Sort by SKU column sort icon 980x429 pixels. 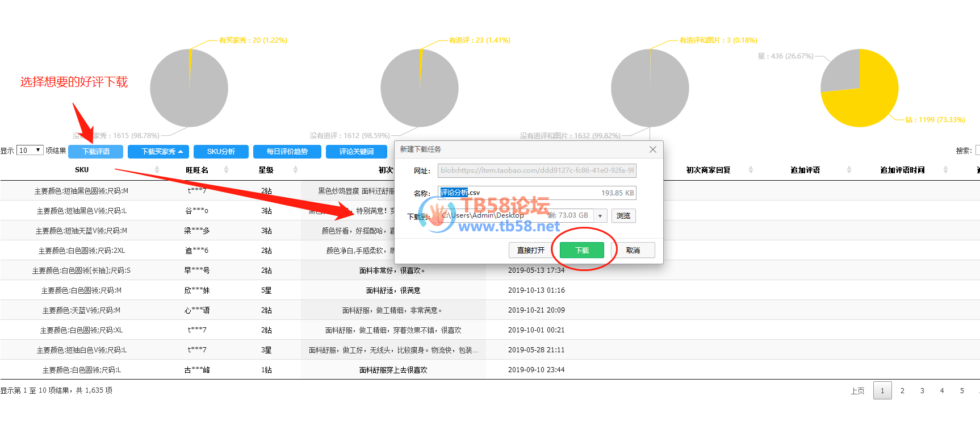157,170
